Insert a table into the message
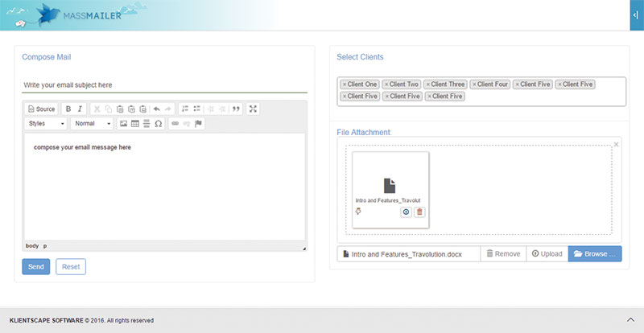This screenshot has width=644, height=333. [x=135, y=124]
